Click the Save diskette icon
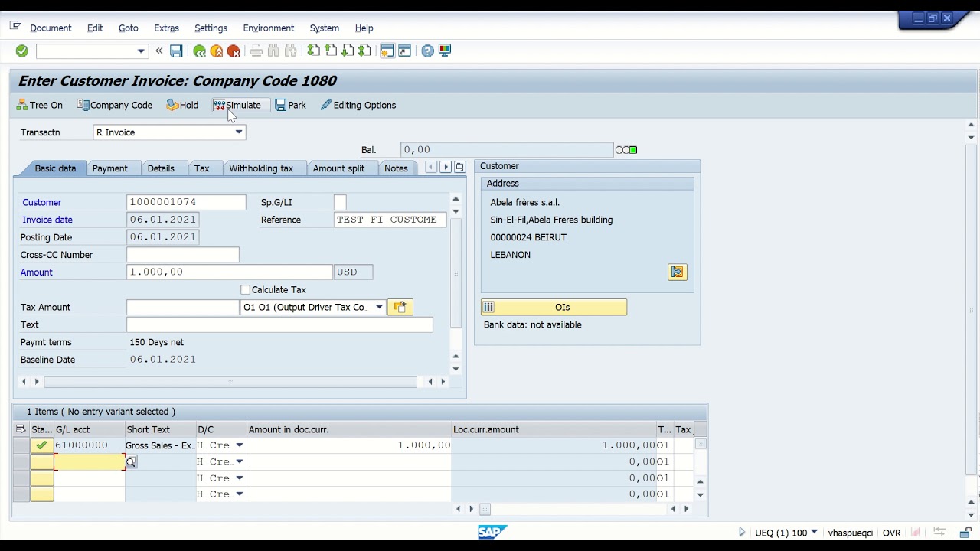This screenshot has width=980, height=551. point(176,51)
